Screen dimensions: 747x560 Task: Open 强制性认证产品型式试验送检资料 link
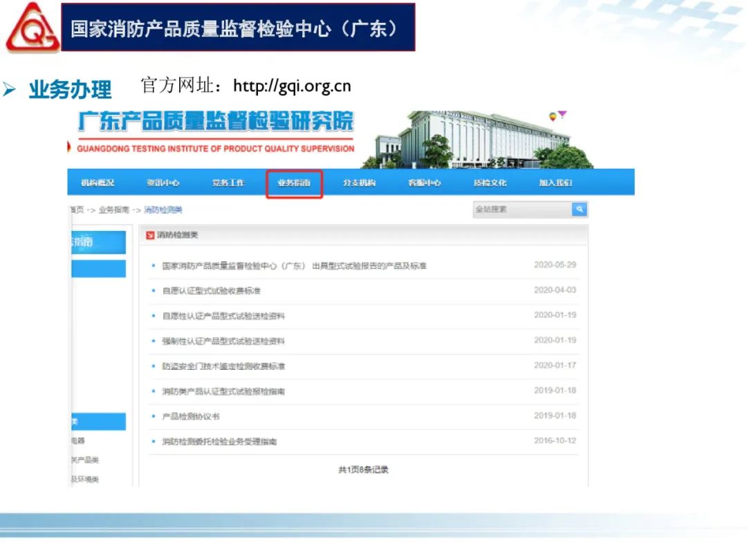click(223, 341)
